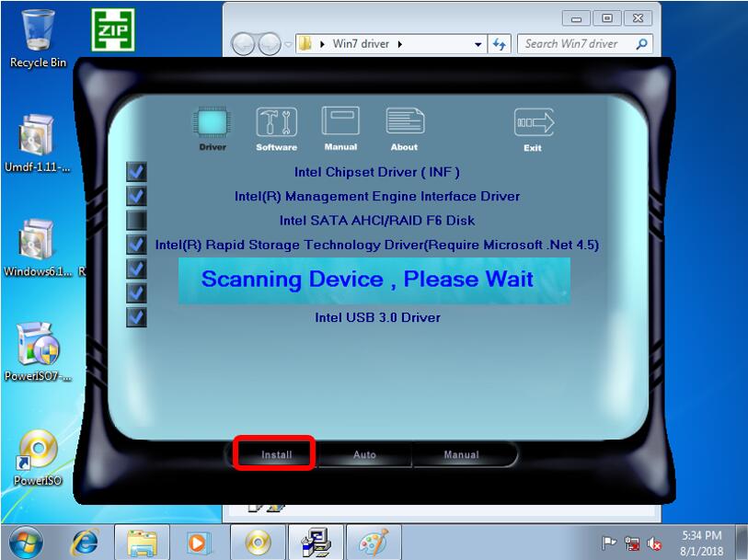748x560 pixels.
Task: Toggle the checkbox directly above USB 3.0 checkbox
Action: coord(136,293)
